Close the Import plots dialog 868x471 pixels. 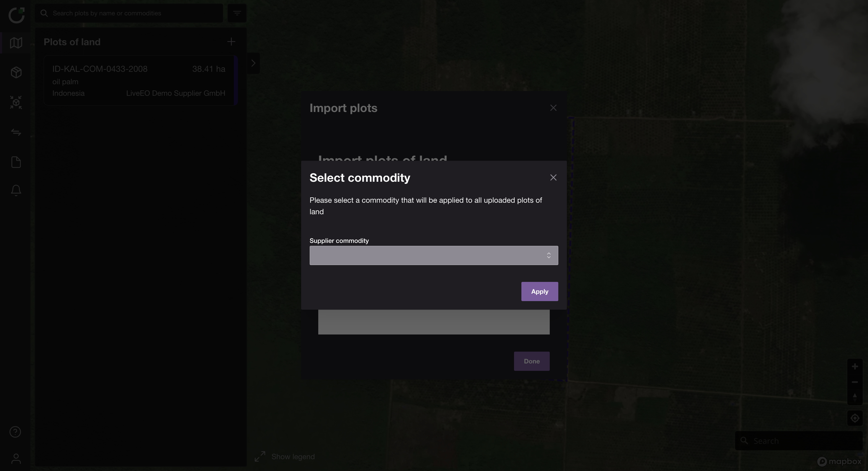click(x=553, y=108)
